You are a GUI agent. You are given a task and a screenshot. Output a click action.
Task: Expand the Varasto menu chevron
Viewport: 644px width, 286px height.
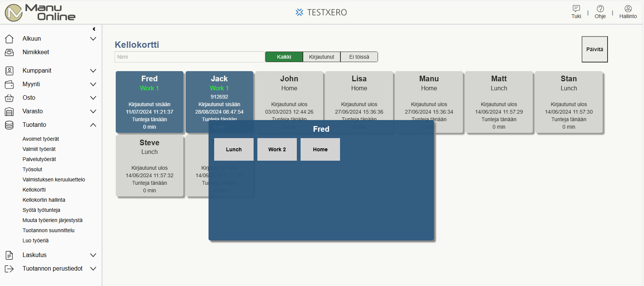point(93,111)
